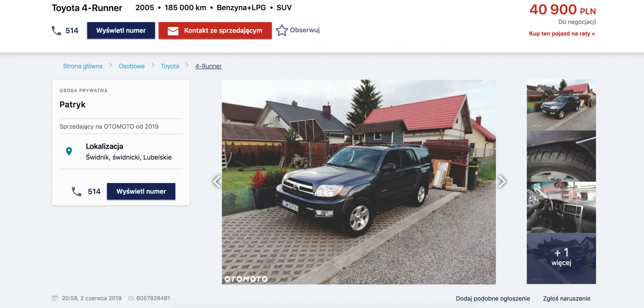Follow the Kup ten pojazd na raty link
Image resolution: width=644 pixels, height=308 pixels.
click(x=562, y=34)
